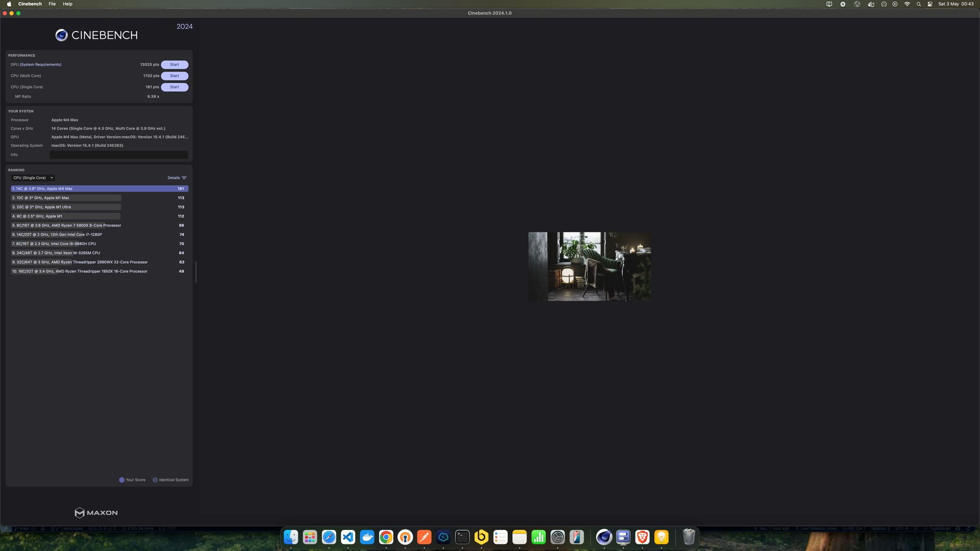Image resolution: width=980 pixels, height=551 pixels.
Task: Click the sidebar resize handle
Action: pyautogui.click(x=196, y=271)
